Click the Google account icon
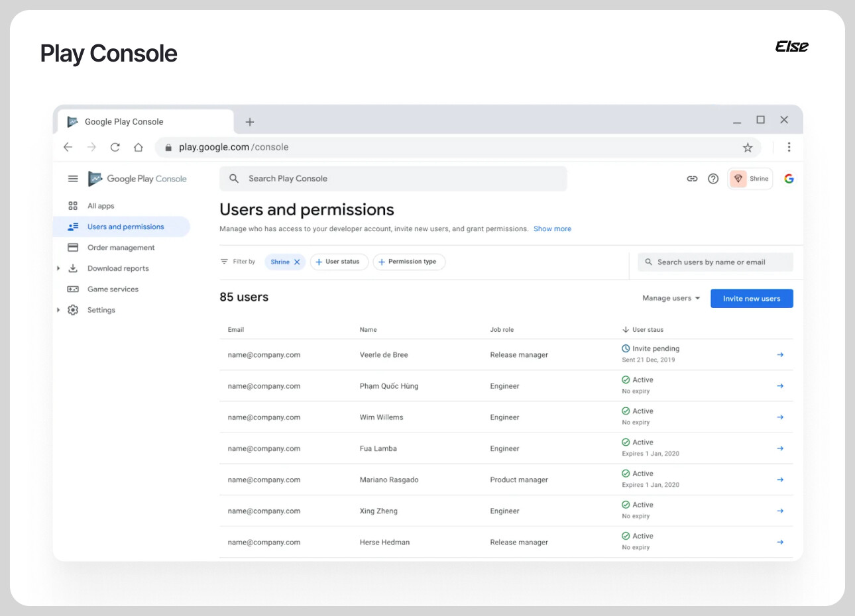 coord(789,179)
